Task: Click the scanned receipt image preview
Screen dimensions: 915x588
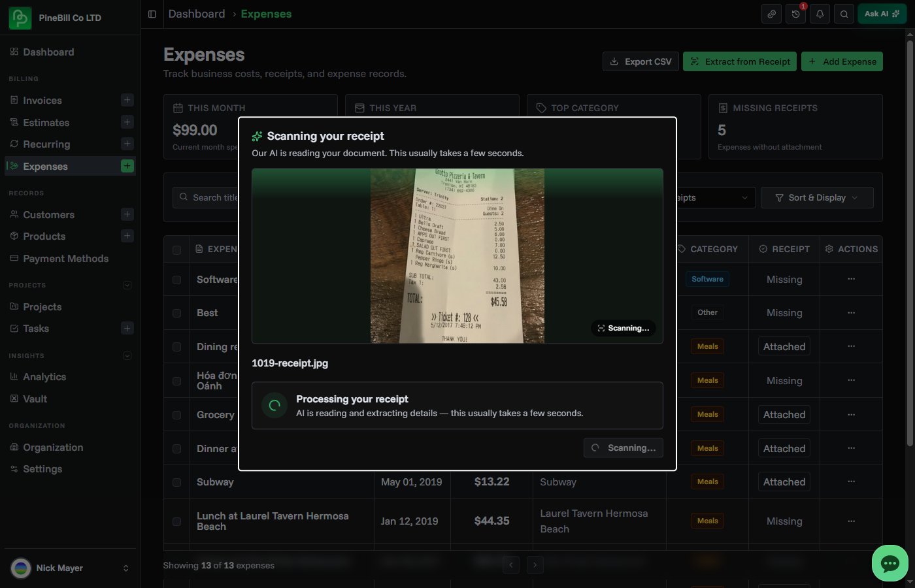Action: click(457, 256)
